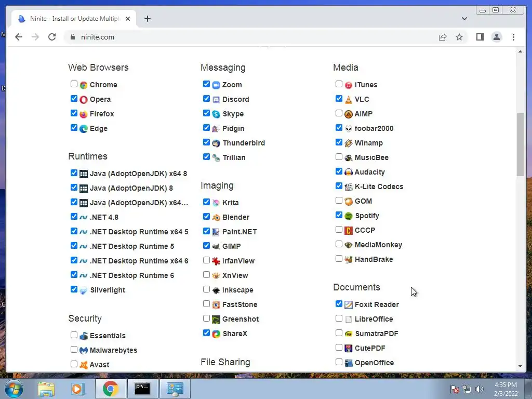Image resolution: width=532 pixels, height=399 pixels.
Task: Check the HandBrake checkbox
Action: pyautogui.click(x=339, y=259)
